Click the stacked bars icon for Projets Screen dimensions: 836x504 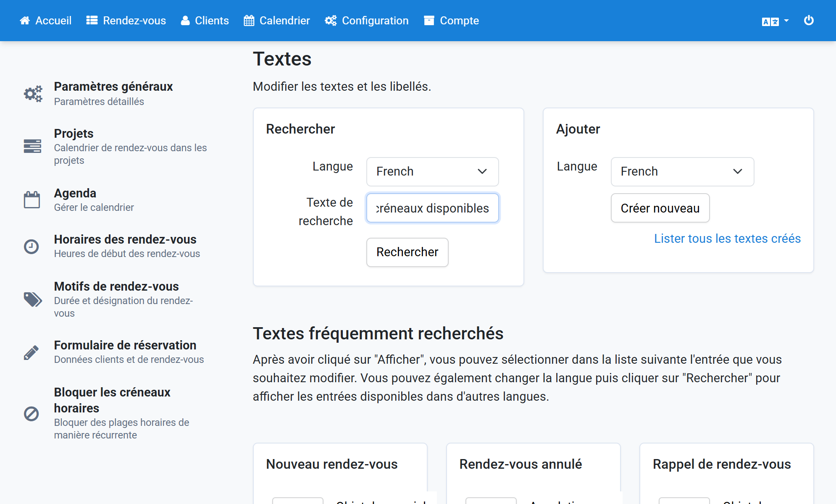[32, 146]
